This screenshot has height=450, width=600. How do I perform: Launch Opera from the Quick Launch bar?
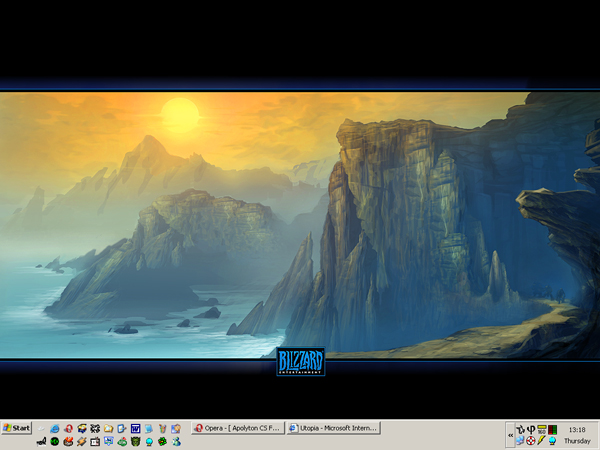coord(68,429)
